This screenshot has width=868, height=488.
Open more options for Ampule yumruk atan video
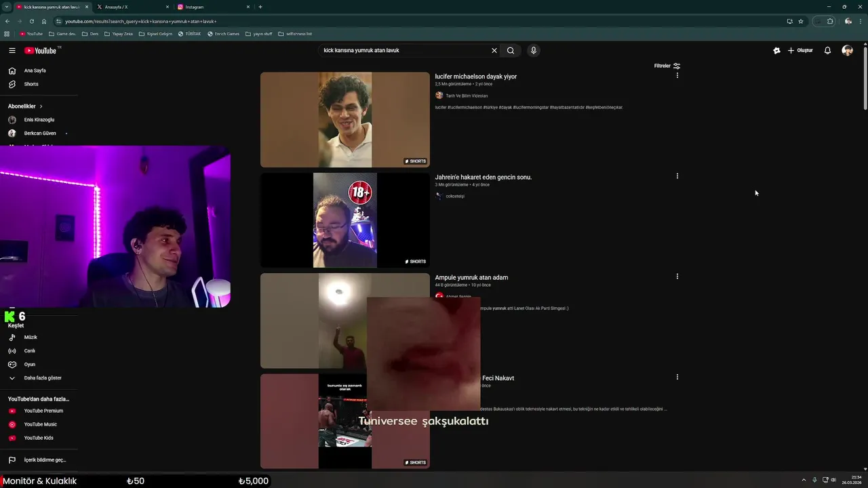(x=677, y=276)
